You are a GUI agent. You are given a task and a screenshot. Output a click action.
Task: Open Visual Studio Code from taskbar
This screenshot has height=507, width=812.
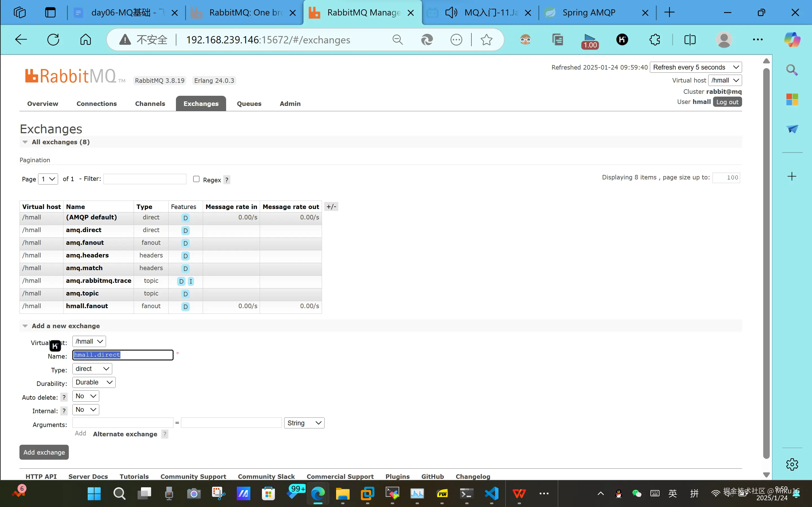pos(492,493)
